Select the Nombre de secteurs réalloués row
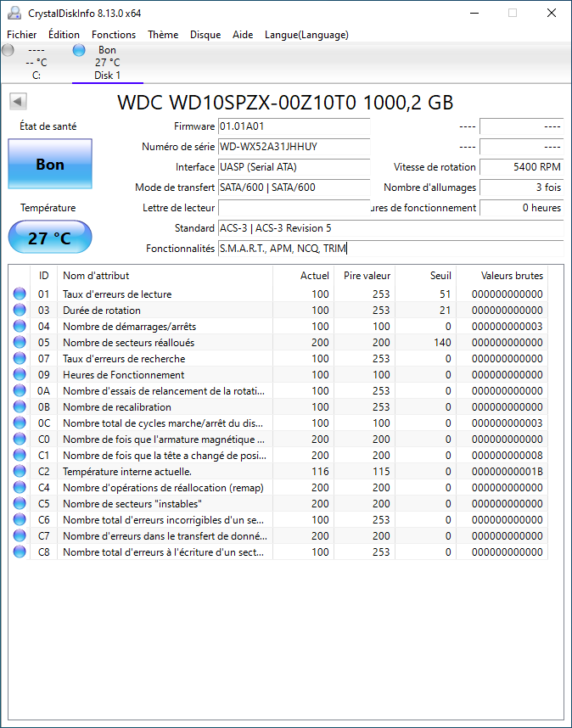The height and width of the screenshot is (728, 572). 278,342
